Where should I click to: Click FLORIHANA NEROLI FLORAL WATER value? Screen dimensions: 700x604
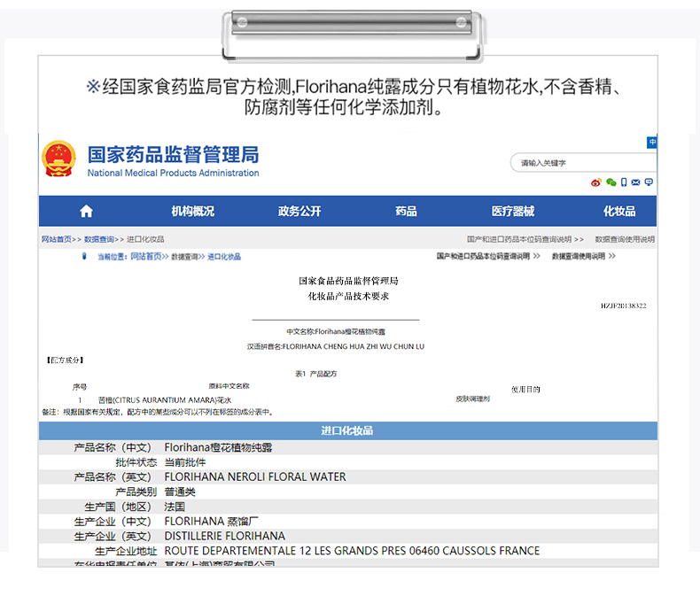255,476
